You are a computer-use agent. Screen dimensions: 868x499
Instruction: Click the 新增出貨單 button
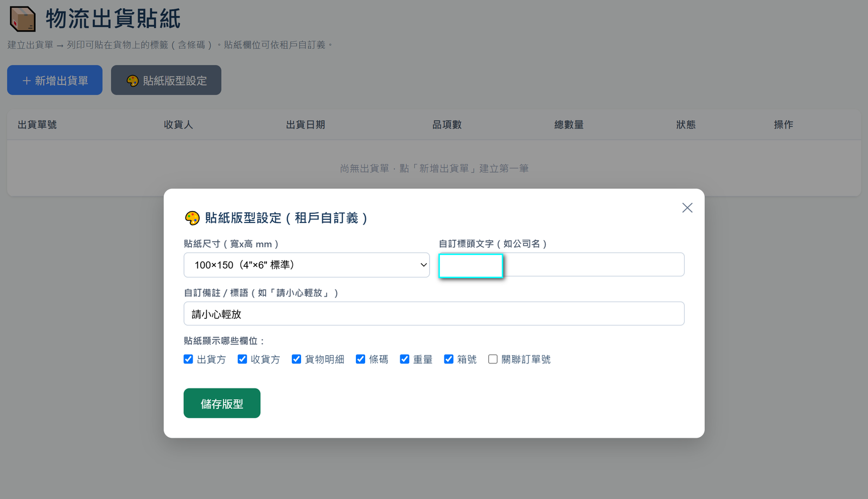55,80
